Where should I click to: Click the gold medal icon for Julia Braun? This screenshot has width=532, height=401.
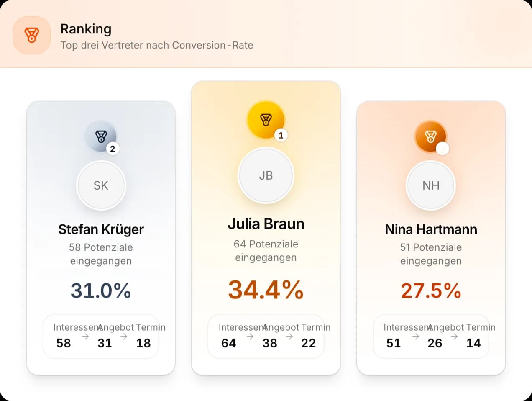click(x=266, y=120)
